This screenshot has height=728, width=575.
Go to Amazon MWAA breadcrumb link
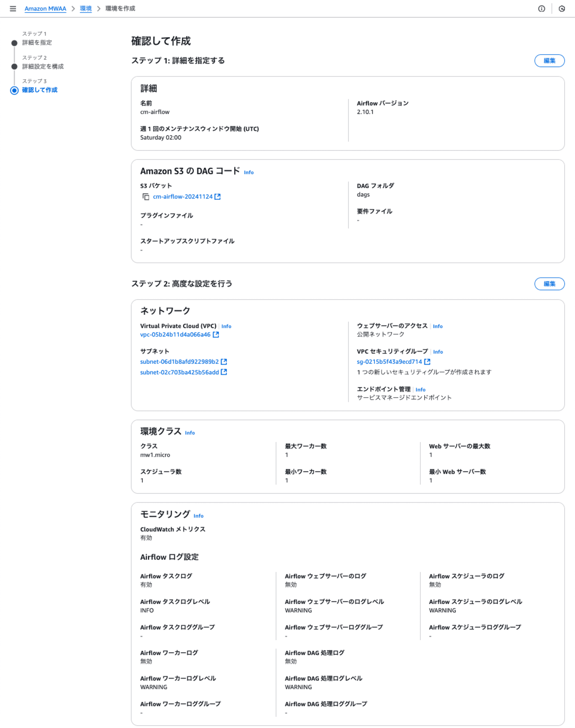click(x=45, y=8)
